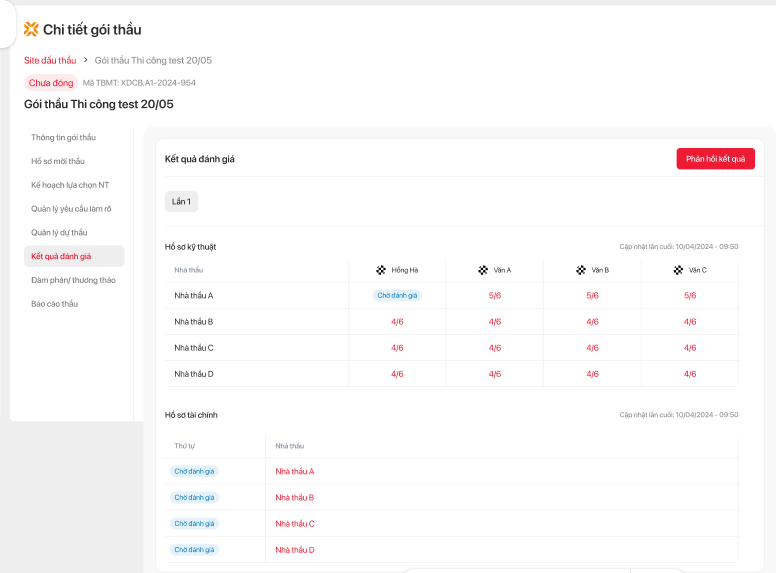Click the avatar icon next to Văn C

(679, 270)
